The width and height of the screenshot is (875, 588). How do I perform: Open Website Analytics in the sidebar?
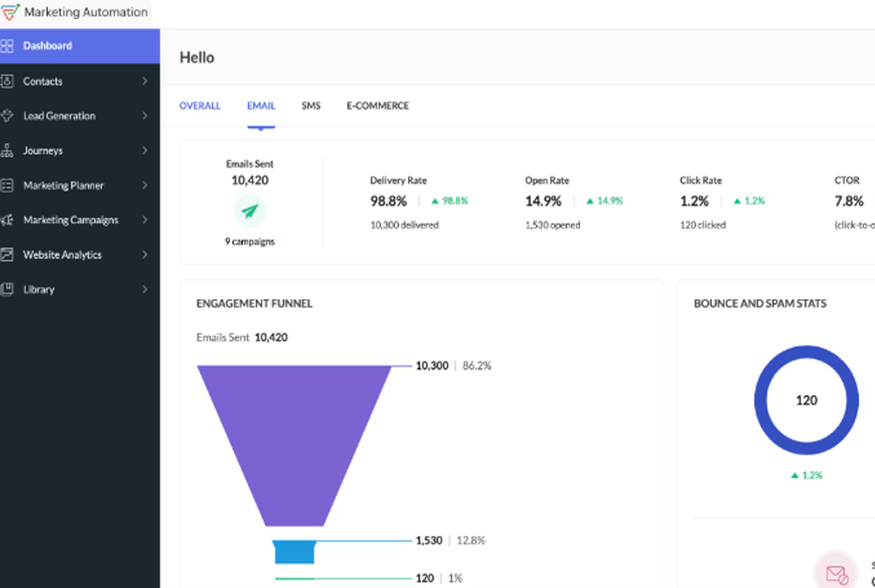[80, 255]
